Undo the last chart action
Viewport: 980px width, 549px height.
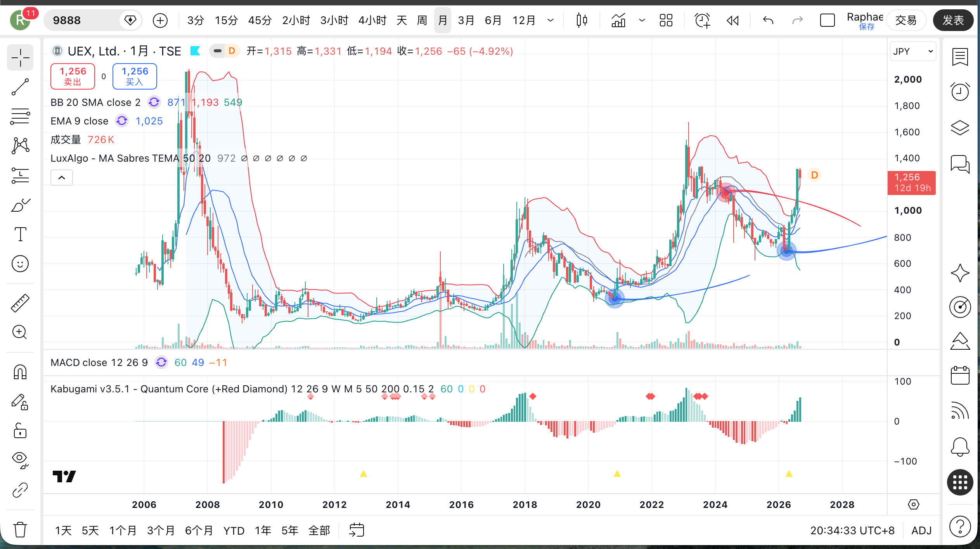coord(768,20)
